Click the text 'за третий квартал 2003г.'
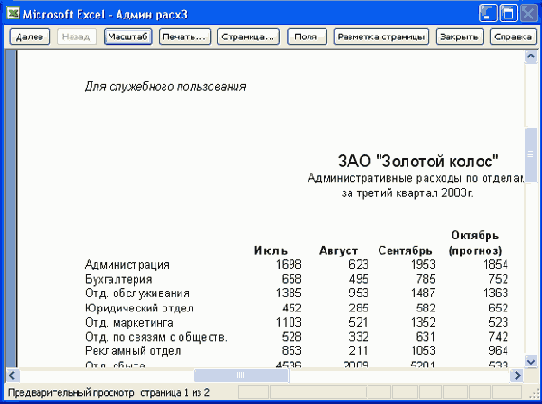 pyautogui.click(x=408, y=193)
